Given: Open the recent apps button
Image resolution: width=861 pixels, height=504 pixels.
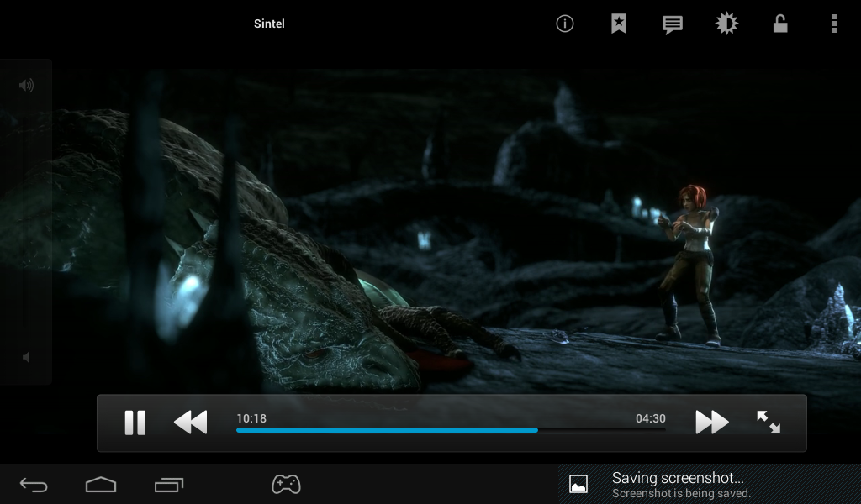Looking at the screenshot, I should pos(169,485).
